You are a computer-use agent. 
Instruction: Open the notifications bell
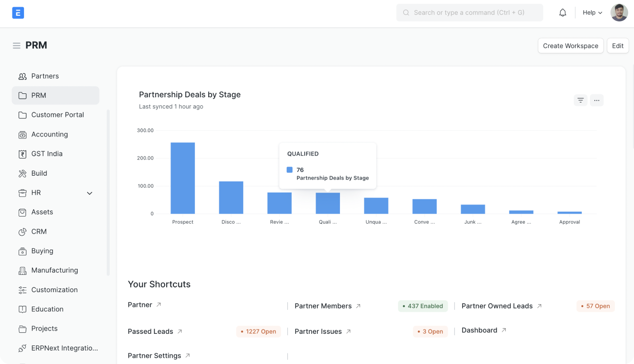click(563, 13)
